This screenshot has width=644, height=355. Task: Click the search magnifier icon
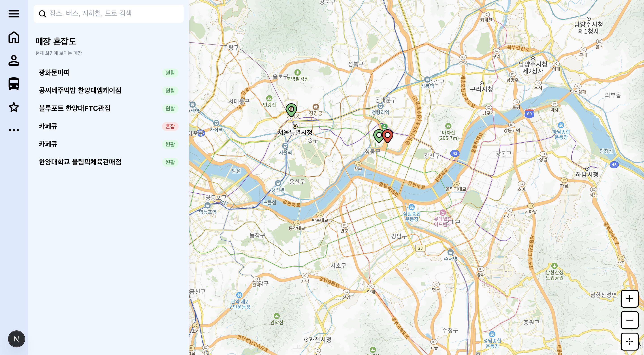click(43, 14)
